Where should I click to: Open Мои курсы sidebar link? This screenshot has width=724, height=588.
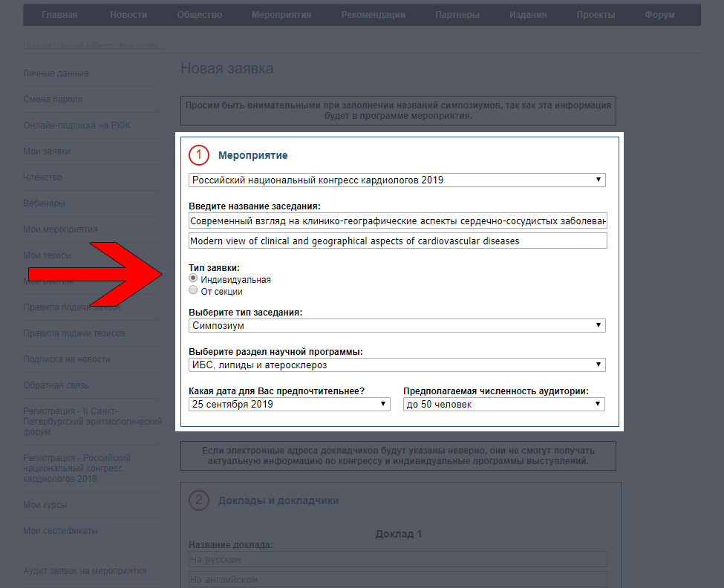point(45,505)
